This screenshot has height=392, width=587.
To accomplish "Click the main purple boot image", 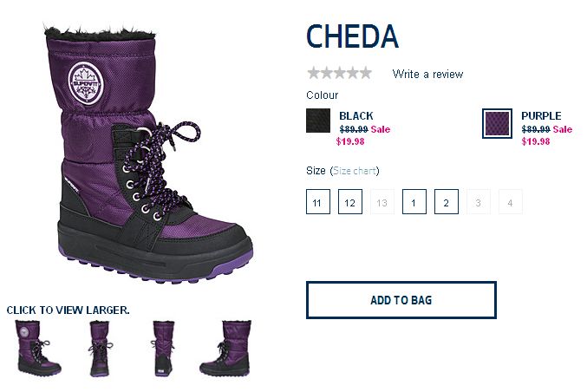I will (x=147, y=152).
